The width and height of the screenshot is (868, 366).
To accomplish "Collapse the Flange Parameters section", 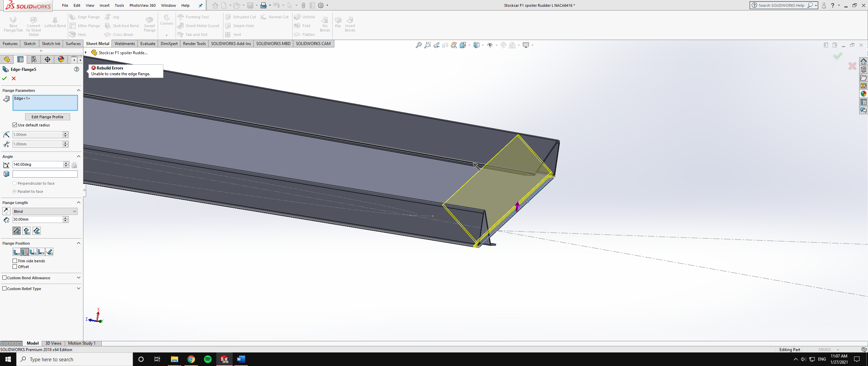I will [79, 90].
